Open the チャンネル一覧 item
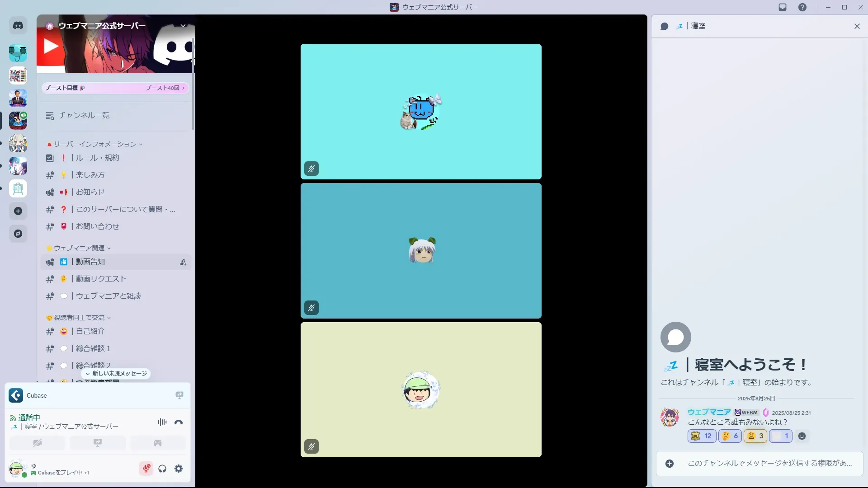 [84, 116]
